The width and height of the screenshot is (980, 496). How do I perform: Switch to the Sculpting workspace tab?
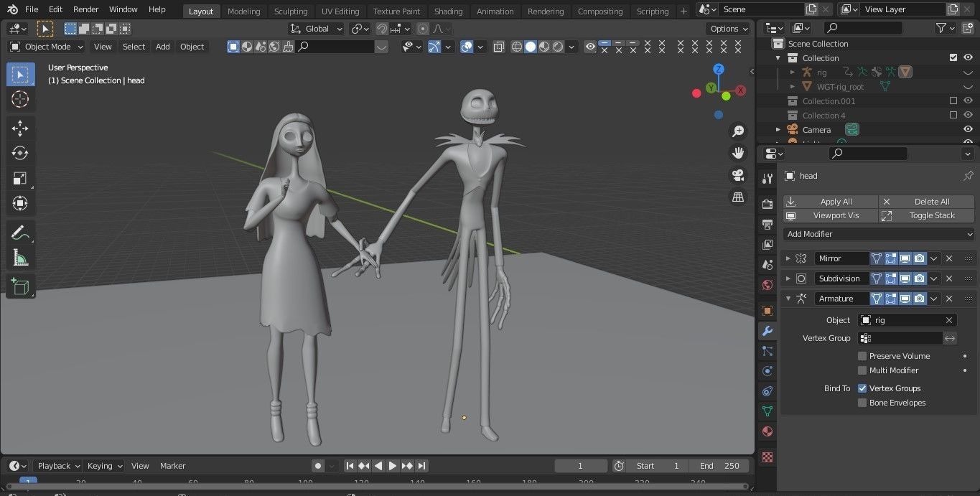(291, 11)
